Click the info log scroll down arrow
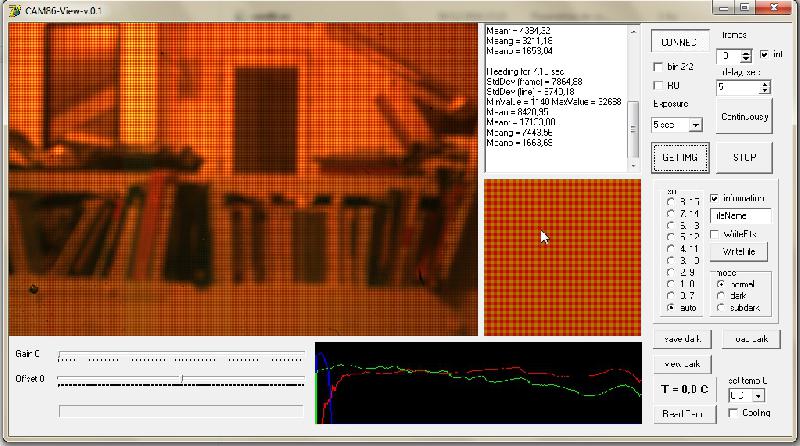Image resolution: width=800 pixels, height=446 pixels. [633, 166]
